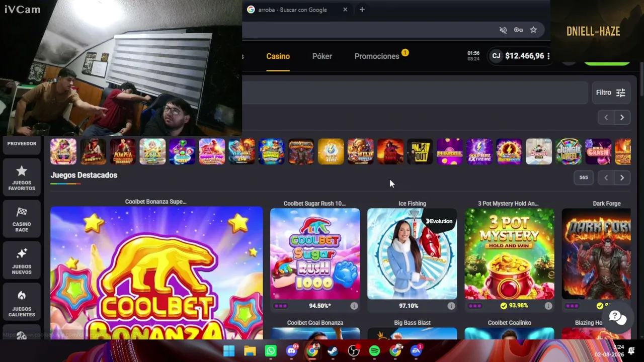Previous arrow above the game icon strip

pyautogui.click(x=606, y=117)
